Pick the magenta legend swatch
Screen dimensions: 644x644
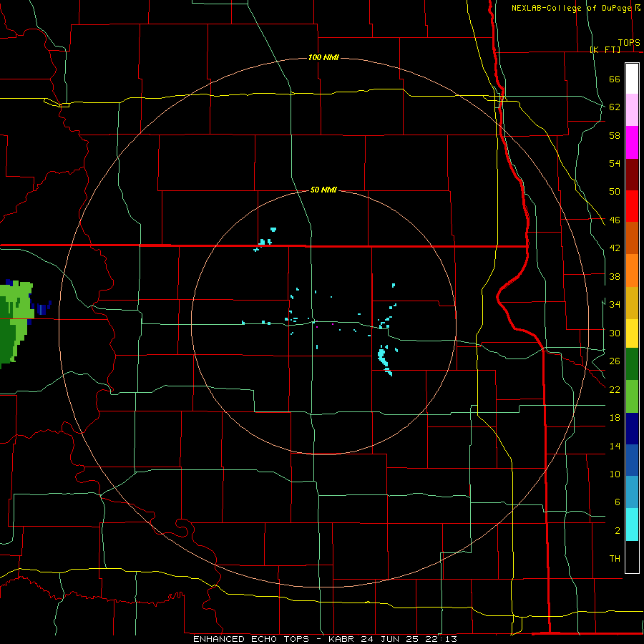(x=632, y=142)
